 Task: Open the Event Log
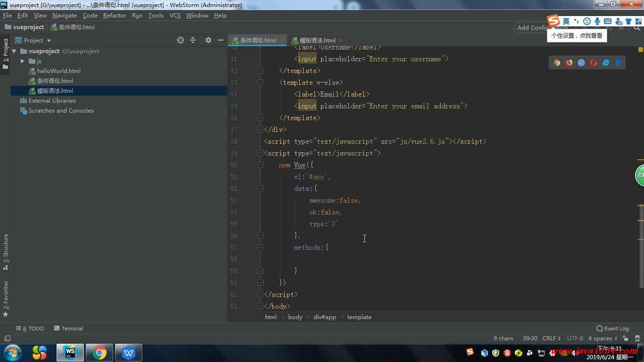tap(612, 329)
